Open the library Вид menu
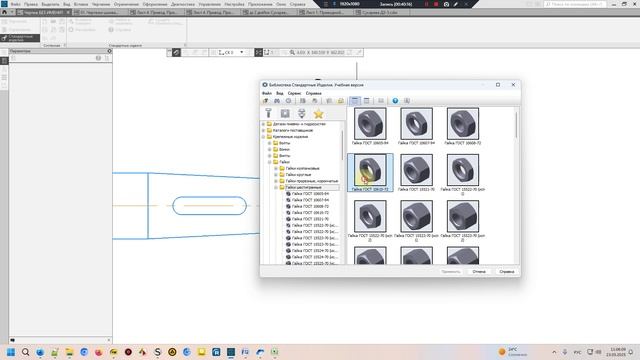This screenshot has width=640, height=360. 280,93
